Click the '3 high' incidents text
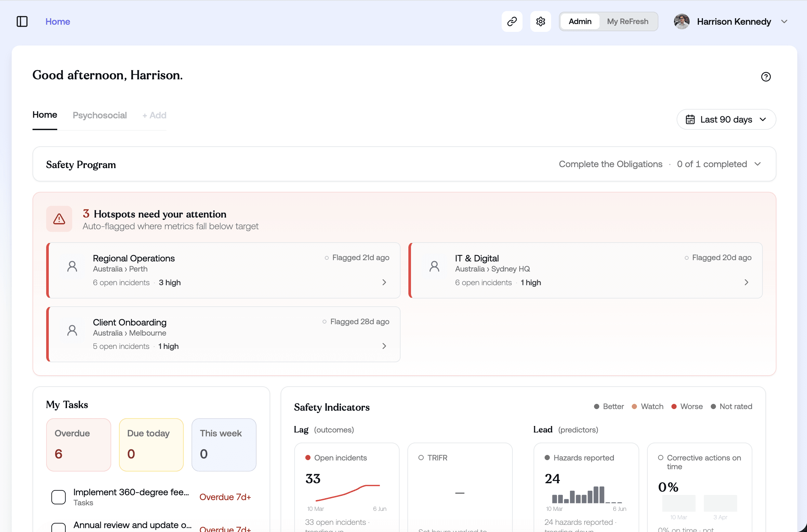The height and width of the screenshot is (532, 807). pyautogui.click(x=170, y=283)
